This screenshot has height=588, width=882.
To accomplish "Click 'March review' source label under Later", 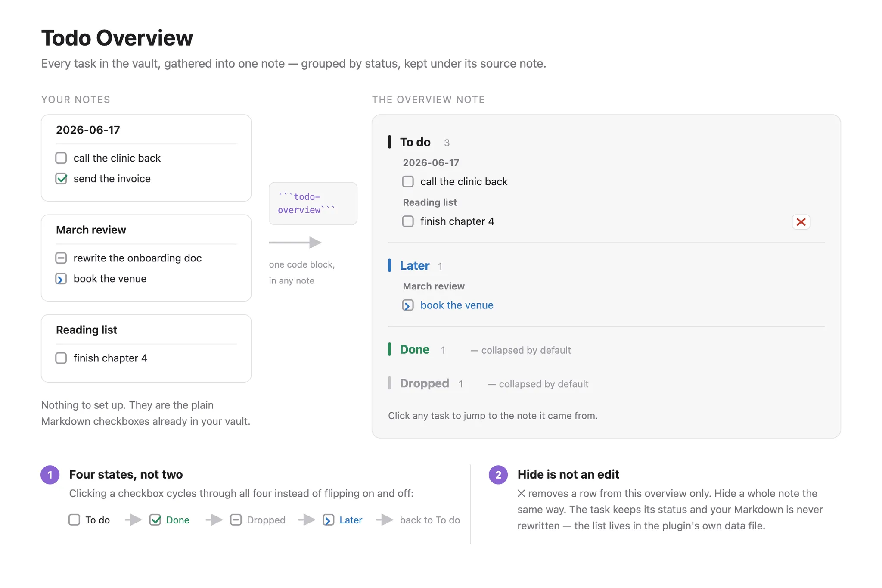I will click(434, 286).
